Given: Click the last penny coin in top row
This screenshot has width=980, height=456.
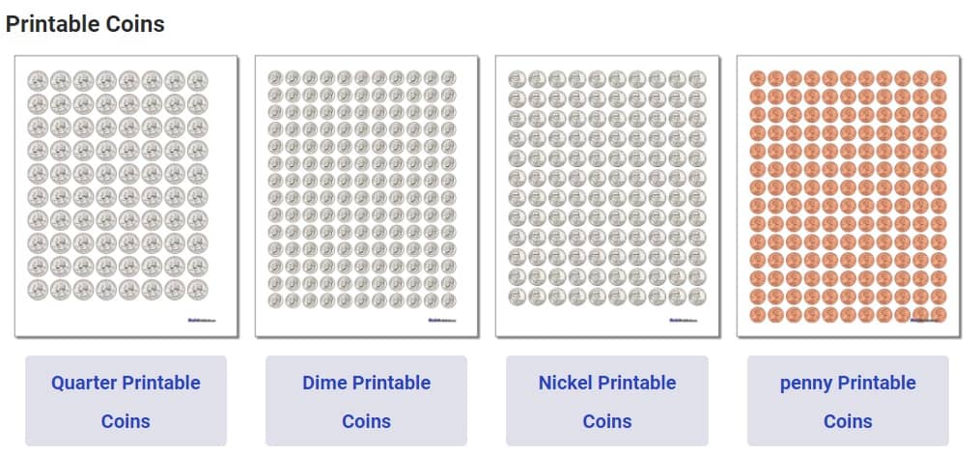Looking at the screenshot, I should [938, 78].
